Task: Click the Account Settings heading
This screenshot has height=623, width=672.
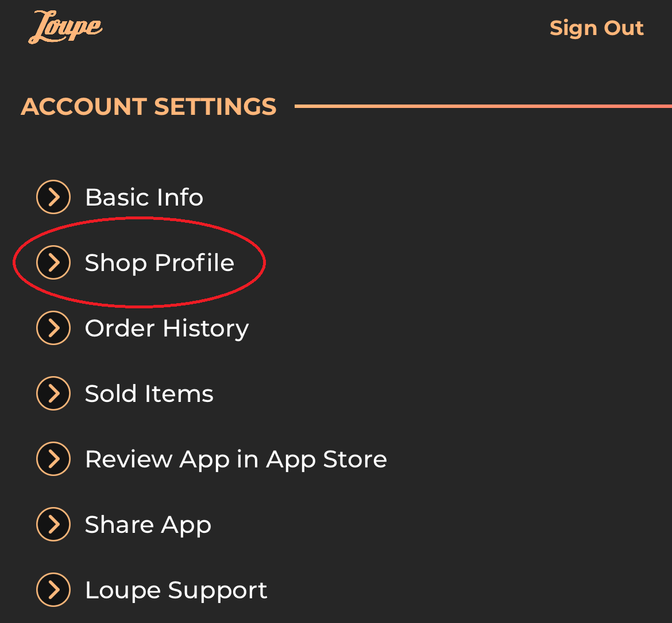Action: (x=149, y=107)
